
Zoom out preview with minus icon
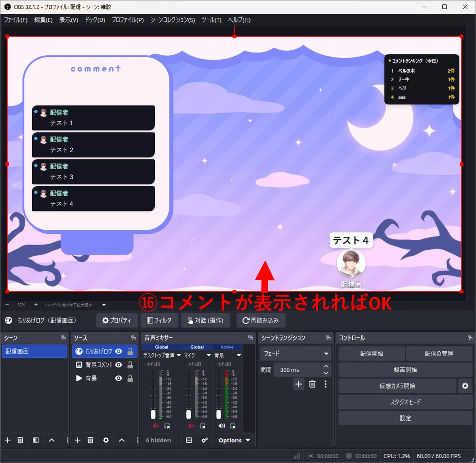[7, 305]
